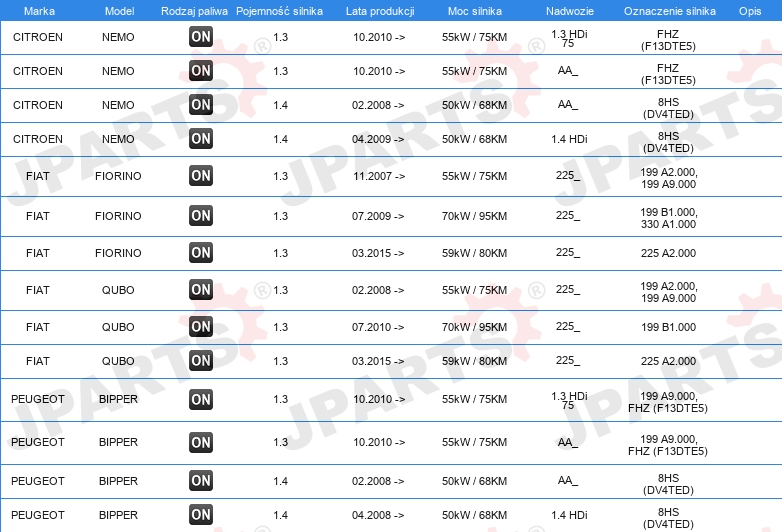Click 225 A2.000 in the Fiat Fiorino row
Image resolution: width=782 pixels, height=532 pixels.
668,253
